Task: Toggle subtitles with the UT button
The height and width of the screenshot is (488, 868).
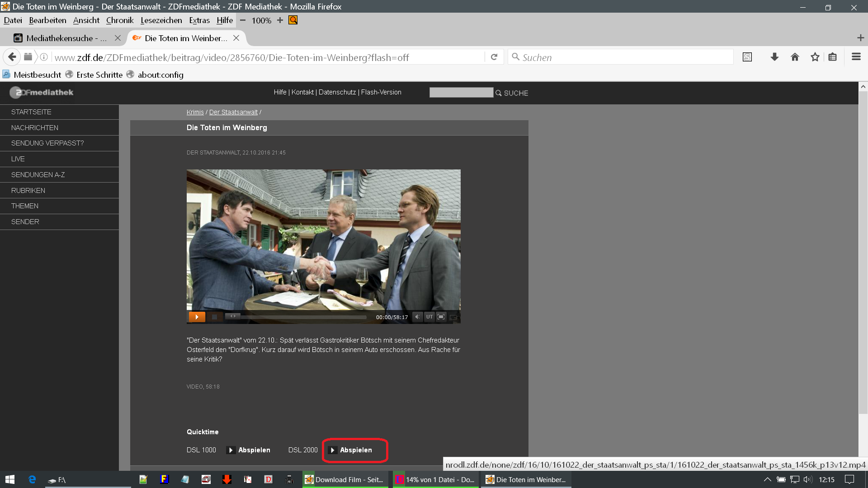Action: [x=429, y=317]
